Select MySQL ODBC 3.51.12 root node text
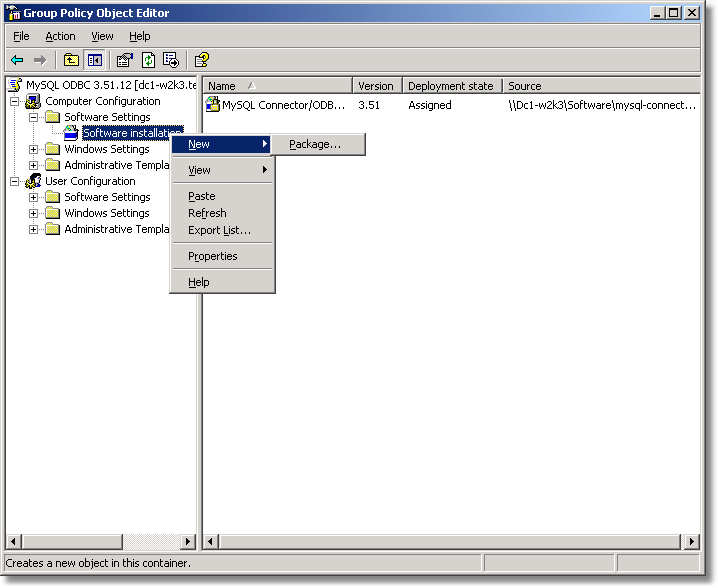Viewport: 718px width, 588px height. 111,85
